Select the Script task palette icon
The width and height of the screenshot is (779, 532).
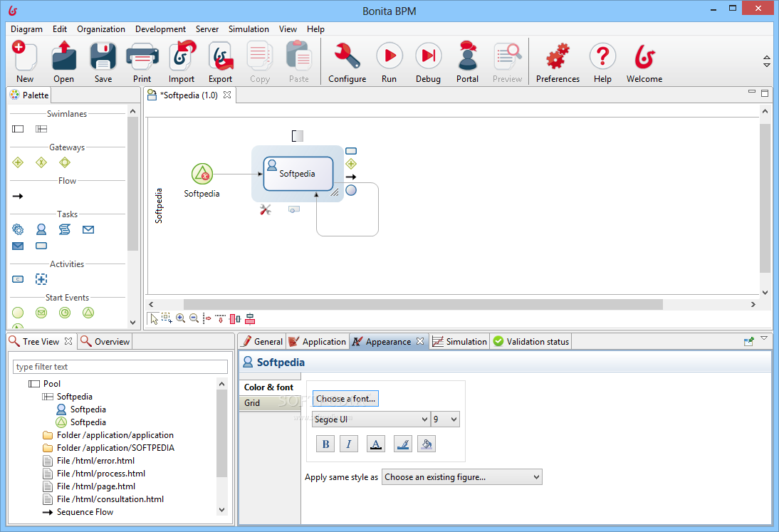[65, 229]
